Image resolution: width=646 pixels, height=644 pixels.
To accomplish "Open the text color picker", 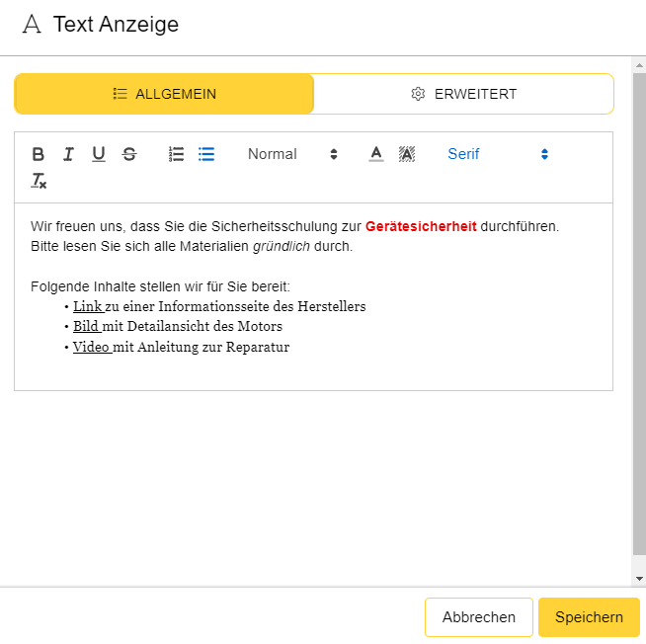I will [x=375, y=154].
